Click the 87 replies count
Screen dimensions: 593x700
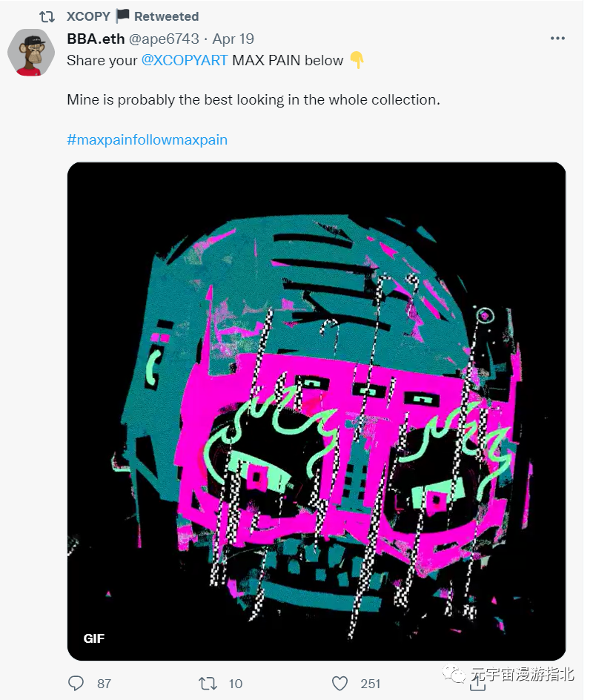click(x=104, y=684)
